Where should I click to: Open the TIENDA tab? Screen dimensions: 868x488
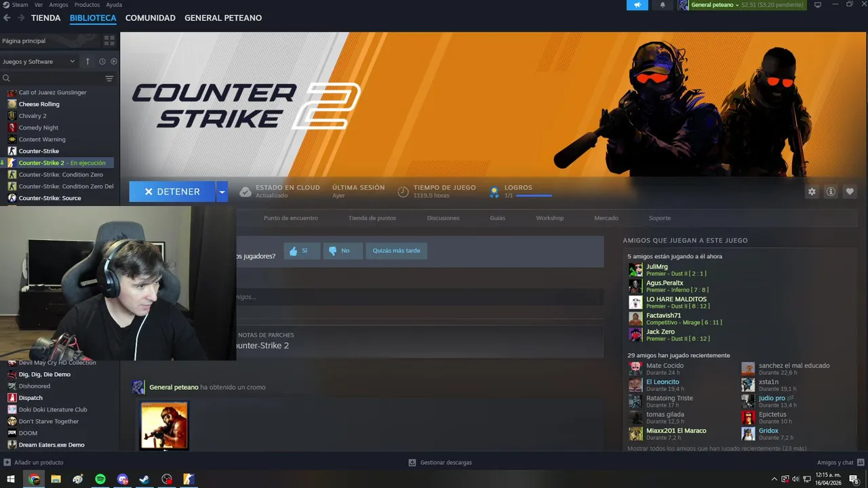(46, 18)
